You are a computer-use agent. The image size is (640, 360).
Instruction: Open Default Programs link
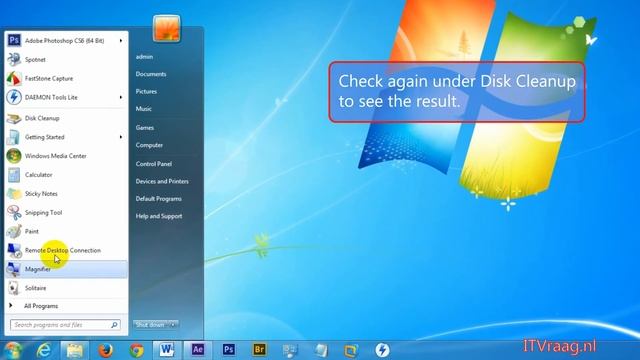coord(159,199)
